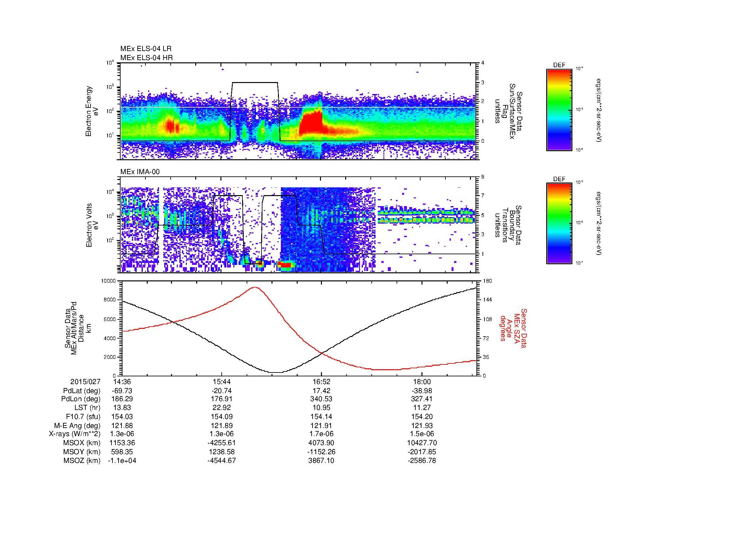Click the PdLat value -69.73

(122, 391)
